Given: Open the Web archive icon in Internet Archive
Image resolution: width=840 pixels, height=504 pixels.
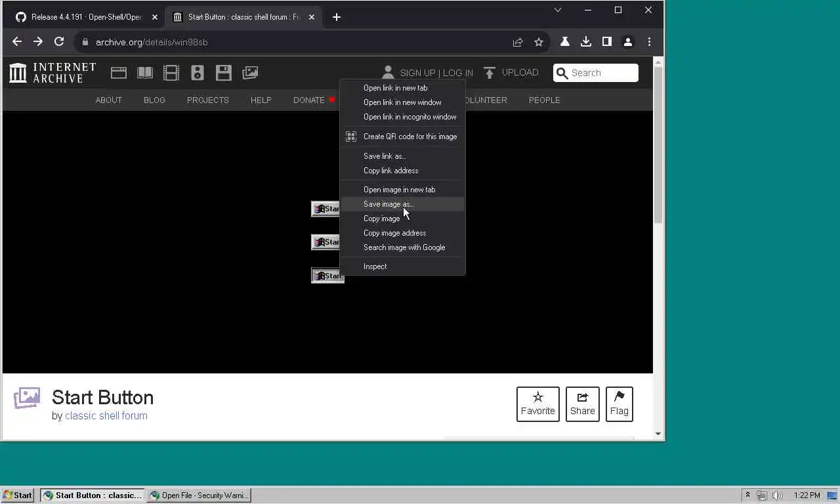Looking at the screenshot, I should pyautogui.click(x=119, y=73).
